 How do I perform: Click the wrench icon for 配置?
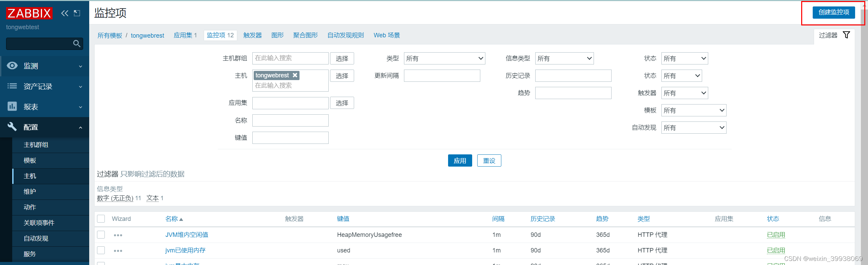click(12, 127)
